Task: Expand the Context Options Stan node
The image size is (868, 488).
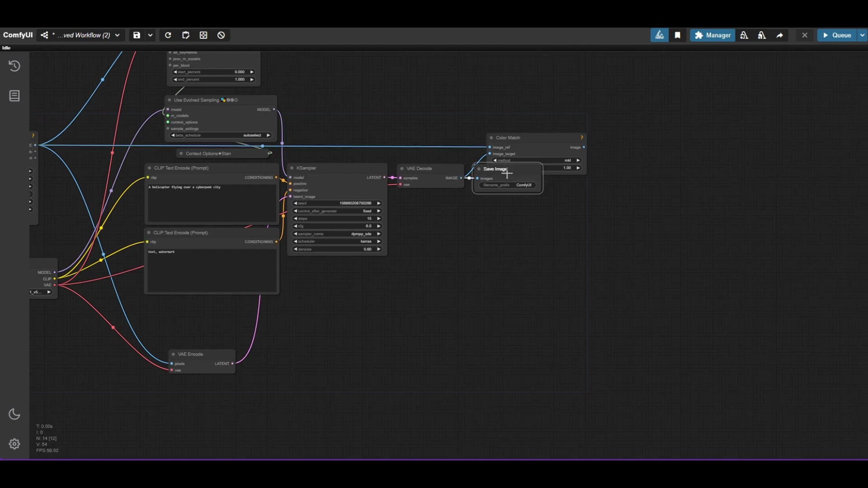Action: (x=181, y=154)
